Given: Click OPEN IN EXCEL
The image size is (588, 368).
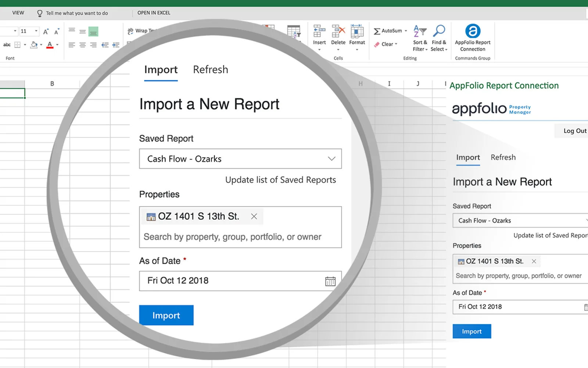Looking at the screenshot, I should 154,13.
